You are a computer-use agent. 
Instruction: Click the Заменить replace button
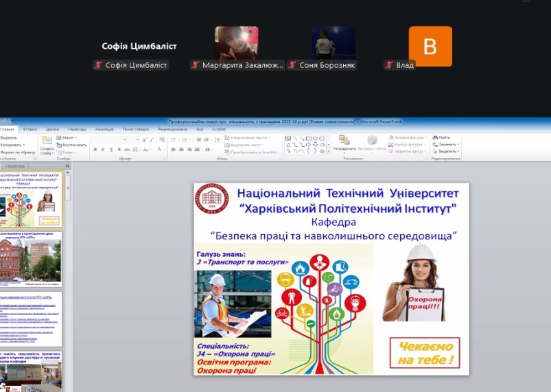coord(446,144)
